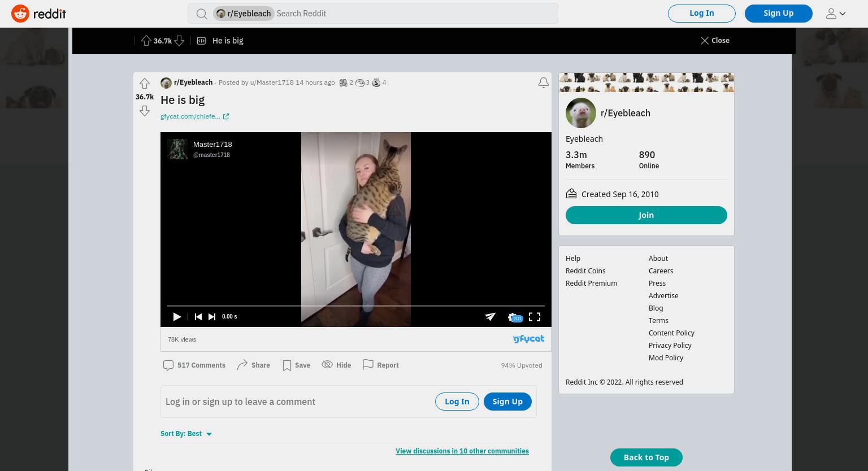Open the Mod Policy link
The image size is (868, 471).
tap(666, 358)
